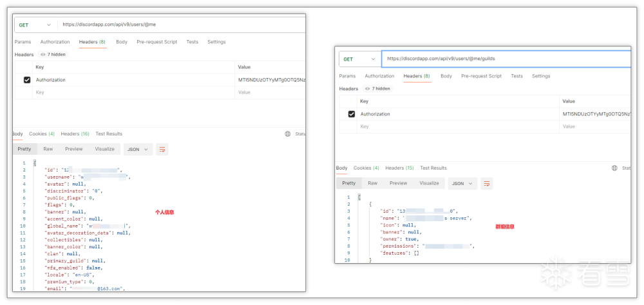The image size is (644, 305).
Task: Toggle word wrap icon in right window
Action: pyautogui.click(x=487, y=184)
